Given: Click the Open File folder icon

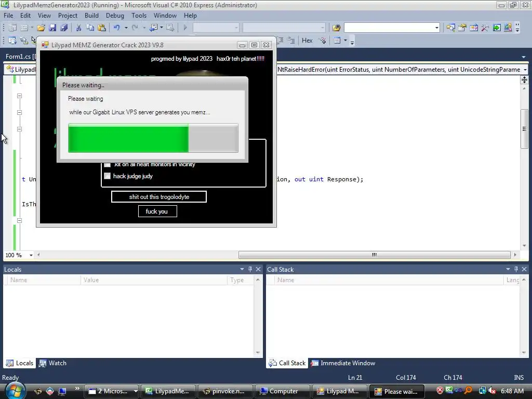Looking at the screenshot, I should coord(41,28).
